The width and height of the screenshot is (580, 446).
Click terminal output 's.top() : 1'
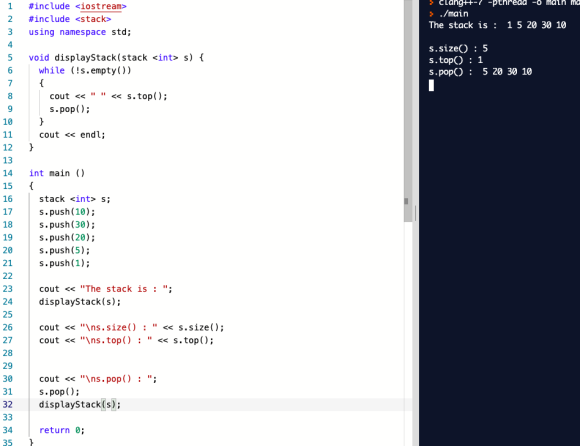(456, 60)
